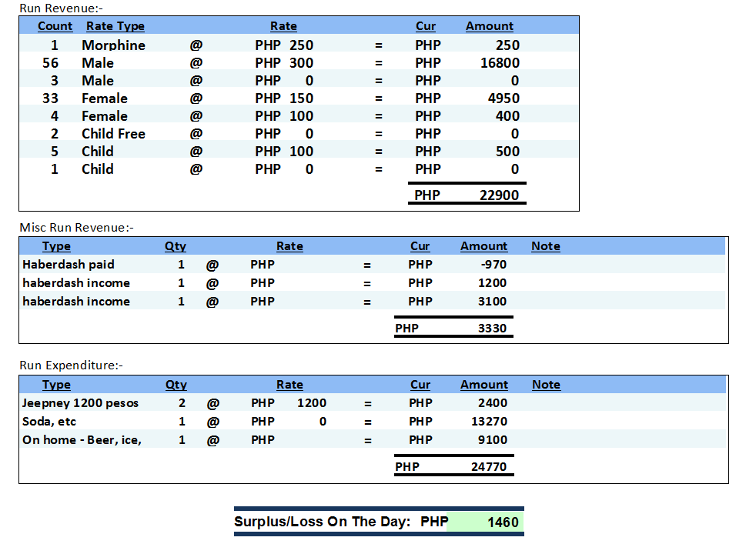The height and width of the screenshot is (544, 756).
Task: Select the On home - Beer, ice entry
Action: pos(82,440)
